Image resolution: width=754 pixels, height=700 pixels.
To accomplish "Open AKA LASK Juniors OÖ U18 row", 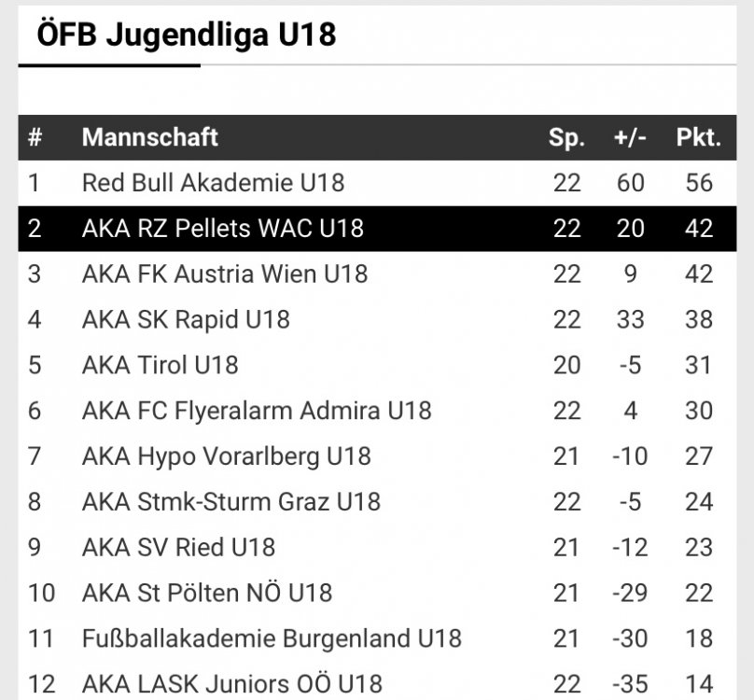I will [377, 684].
